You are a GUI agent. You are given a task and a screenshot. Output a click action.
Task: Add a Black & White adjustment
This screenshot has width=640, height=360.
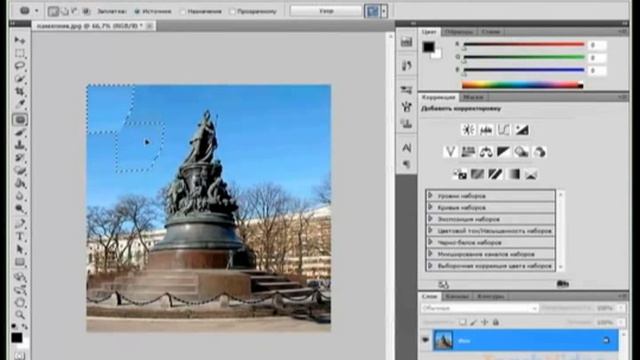coord(504,152)
